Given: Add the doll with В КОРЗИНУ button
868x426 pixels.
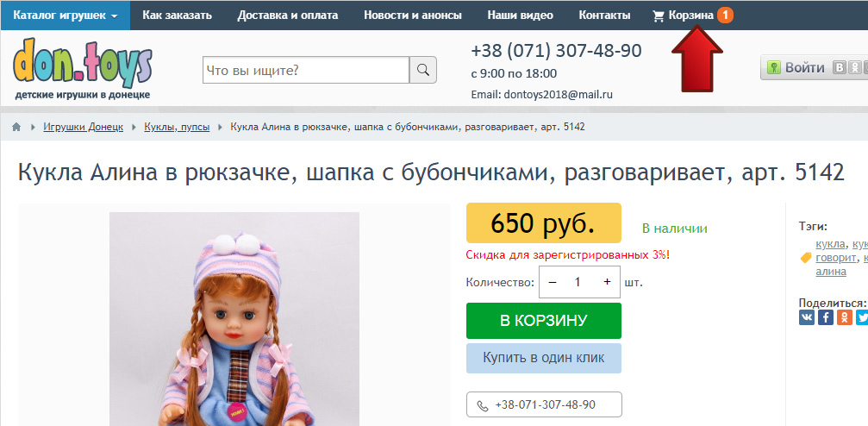Looking at the screenshot, I should point(544,321).
